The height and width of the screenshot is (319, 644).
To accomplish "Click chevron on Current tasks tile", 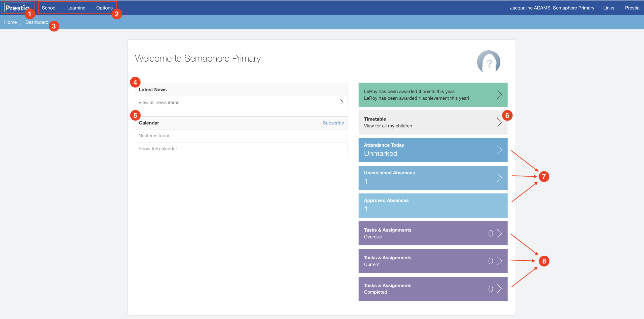I will point(499,261).
